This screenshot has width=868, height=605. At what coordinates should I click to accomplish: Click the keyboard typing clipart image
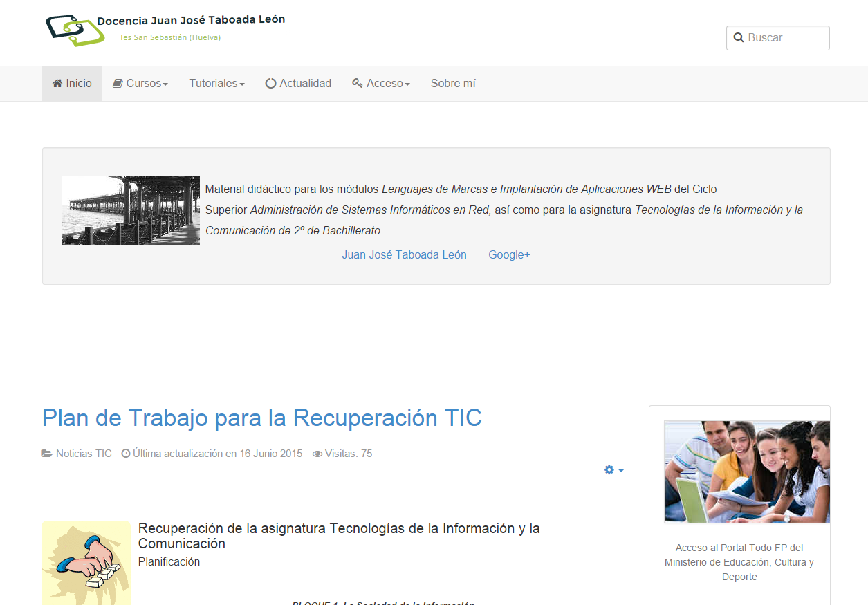pyautogui.click(x=86, y=563)
